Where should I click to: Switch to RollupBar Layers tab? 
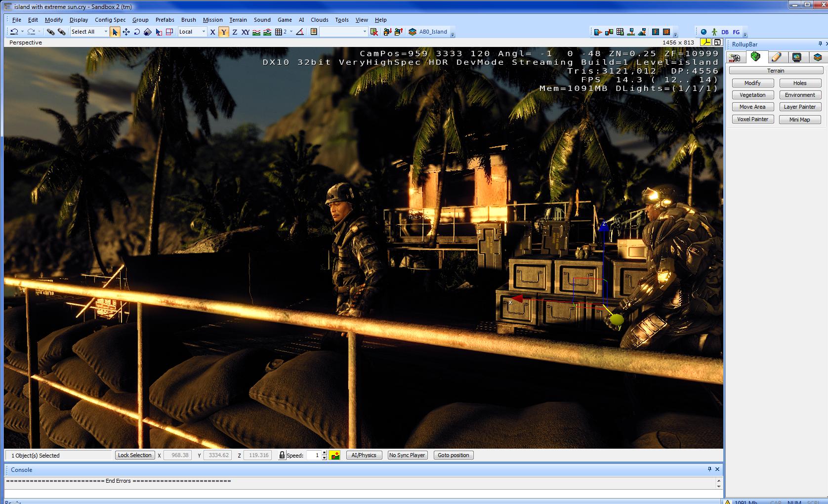point(818,57)
